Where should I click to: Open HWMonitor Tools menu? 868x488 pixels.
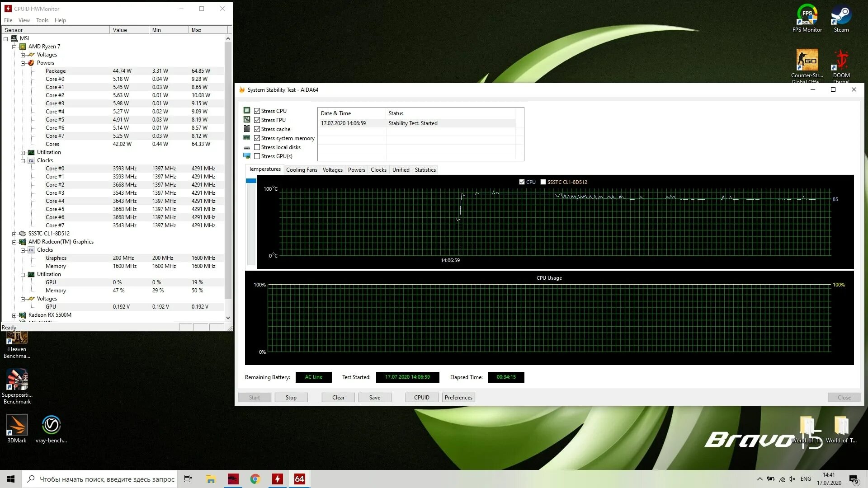pyautogui.click(x=42, y=20)
